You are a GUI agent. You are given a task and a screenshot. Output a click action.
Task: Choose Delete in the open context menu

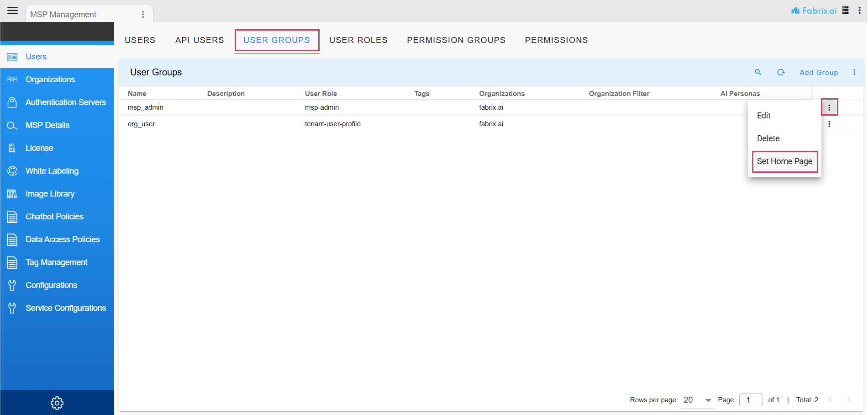[768, 138]
